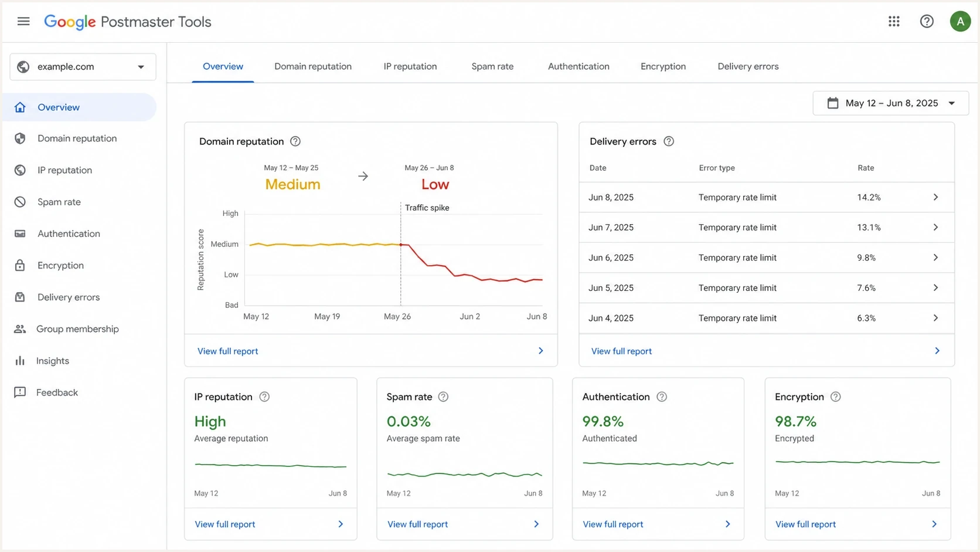Show help for IP reputation card
This screenshot has width=980, height=552.
(264, 397)
